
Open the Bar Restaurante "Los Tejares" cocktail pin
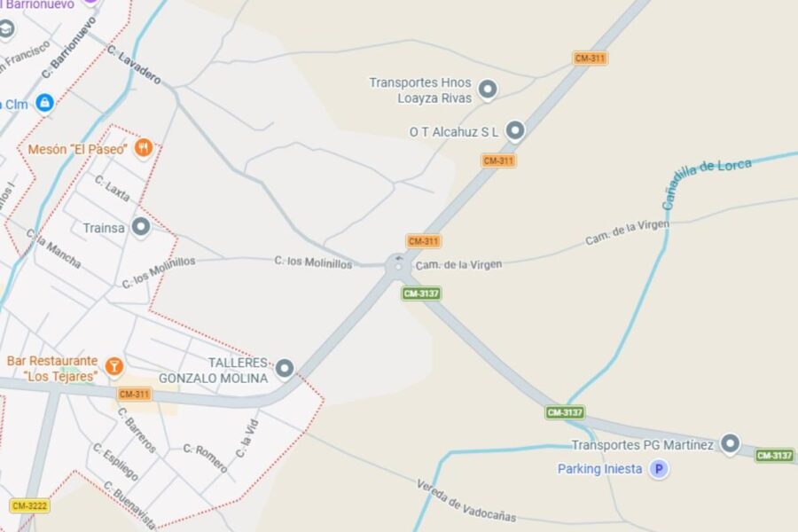[x=114, y=366]
